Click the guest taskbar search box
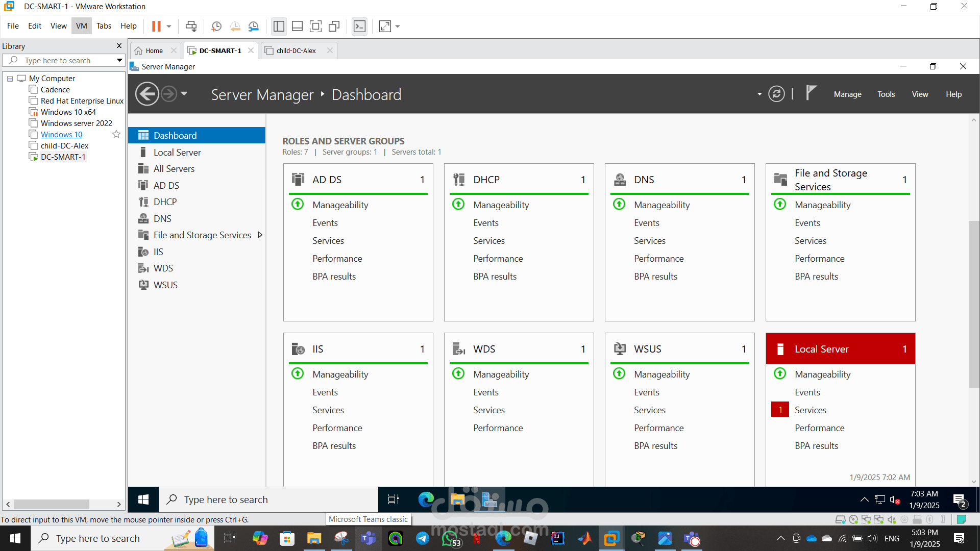Image resolution: width=980 pixels, height=551 pixels. [x=268, y=499]
